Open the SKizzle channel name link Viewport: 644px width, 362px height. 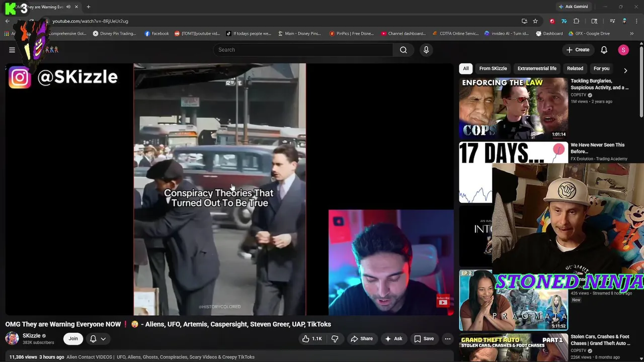[x=31, y=336]
